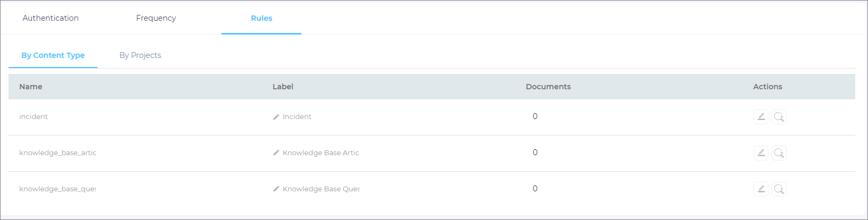This screenshot has height=220, width=868.
Task: Click the Documents column header
Action: [x=548, y=87]
